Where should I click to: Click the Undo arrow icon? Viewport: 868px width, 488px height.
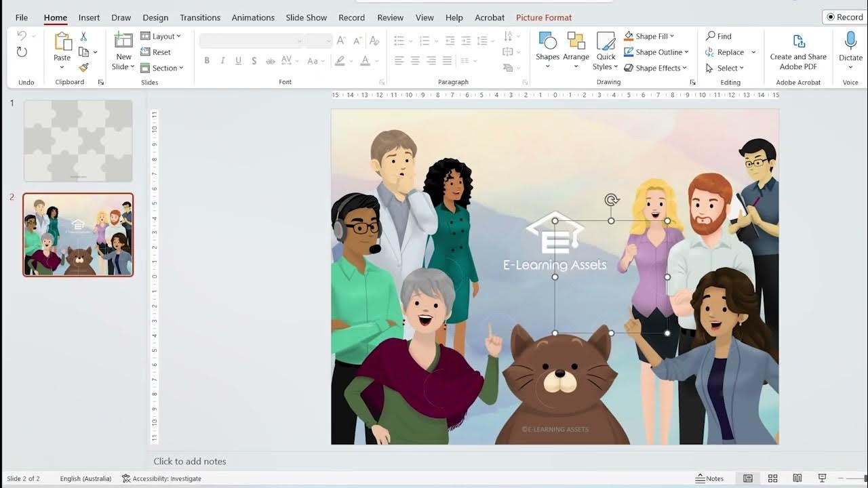(22, 36)
